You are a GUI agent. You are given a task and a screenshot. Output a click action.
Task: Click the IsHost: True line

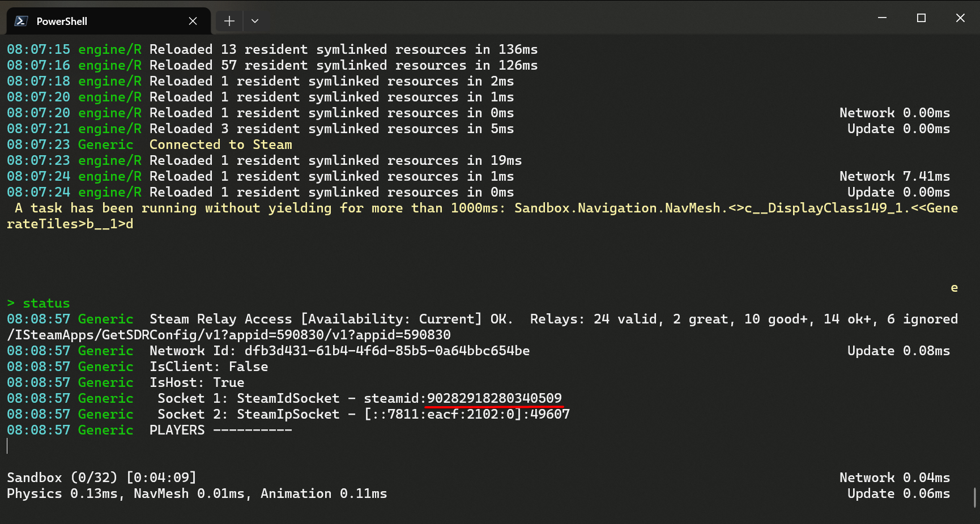coord(195,382)
